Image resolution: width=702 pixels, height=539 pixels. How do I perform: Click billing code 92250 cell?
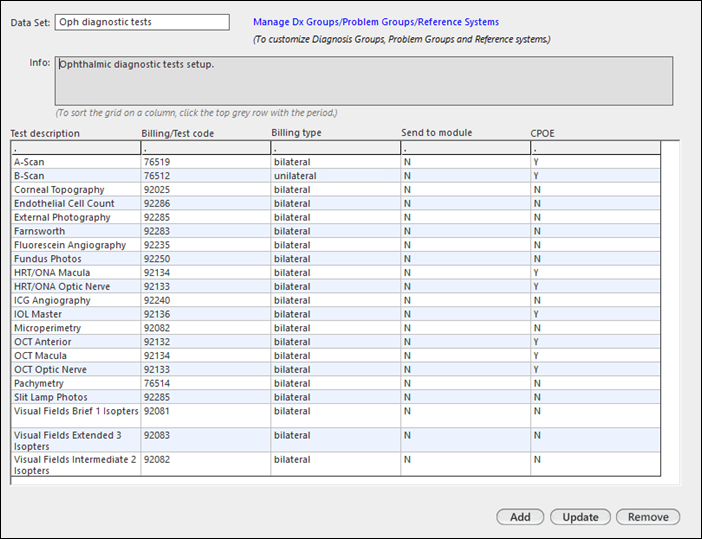pos(205,259)
